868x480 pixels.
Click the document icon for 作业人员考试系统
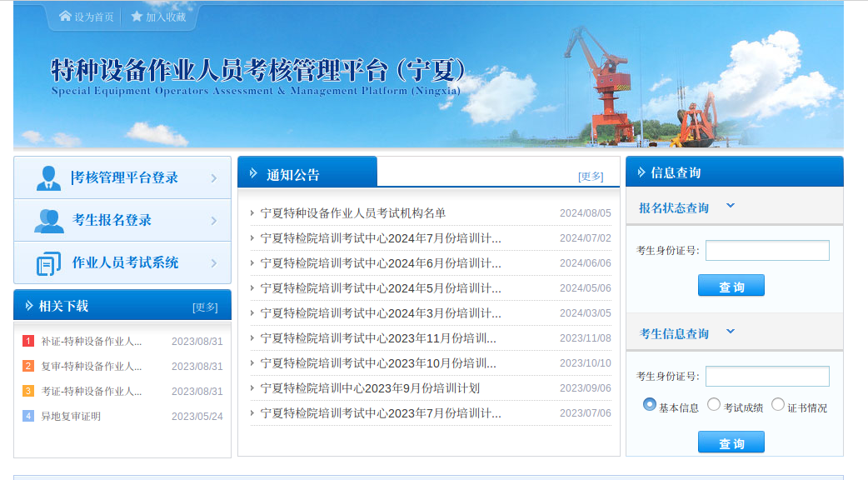[48, 263]
